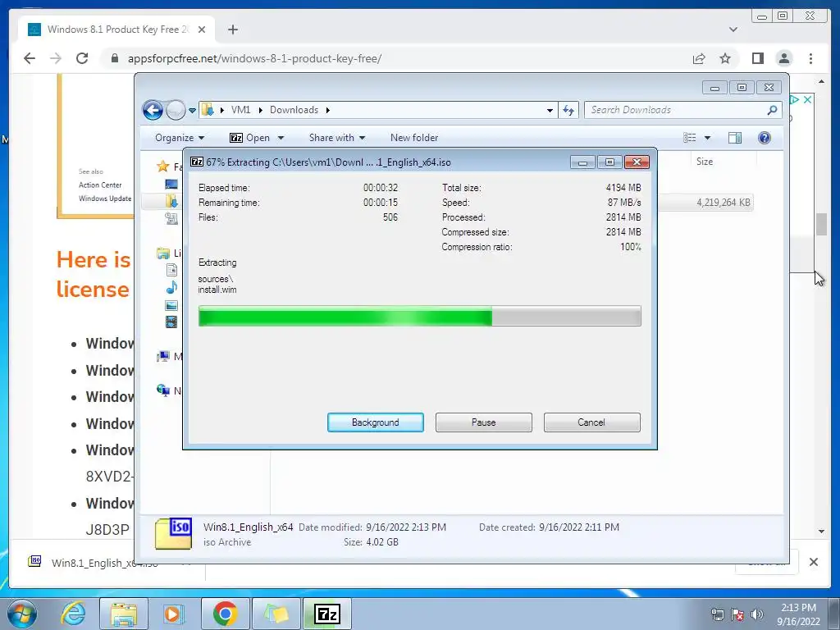Click the volume speaker tray icon

[757, 614]
